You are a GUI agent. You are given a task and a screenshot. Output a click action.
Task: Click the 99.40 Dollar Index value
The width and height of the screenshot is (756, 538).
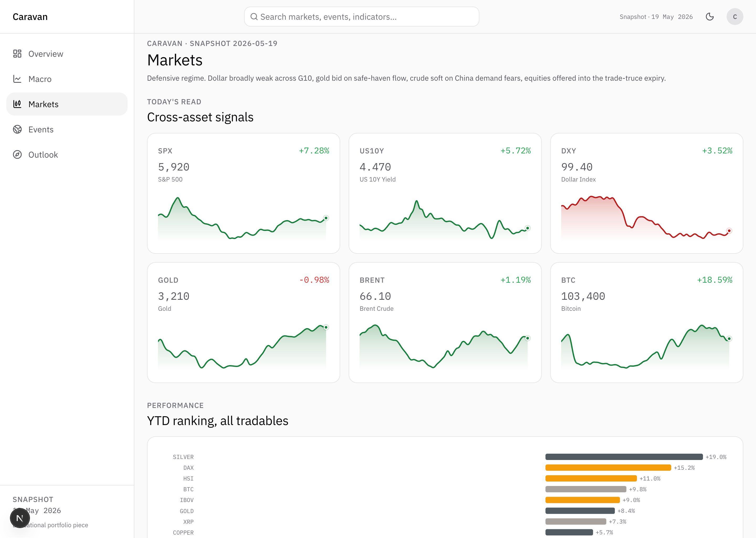tap(577, 167)
